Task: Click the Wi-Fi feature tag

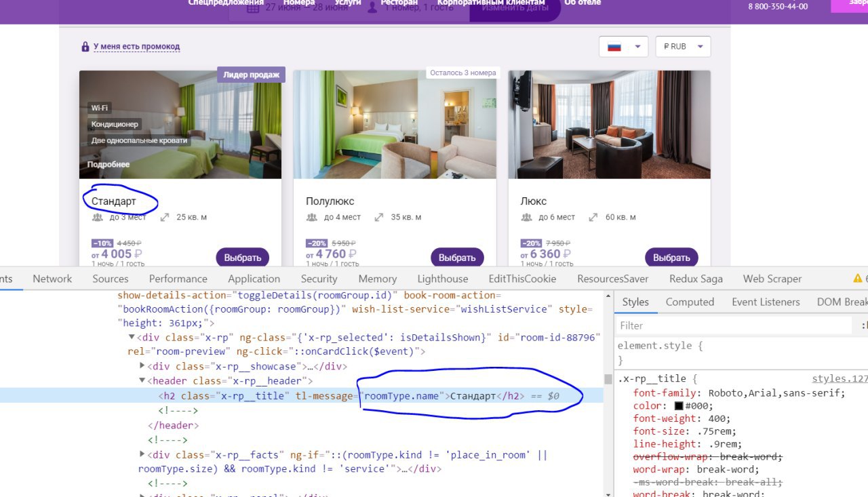Action: (x=100, y=108)
